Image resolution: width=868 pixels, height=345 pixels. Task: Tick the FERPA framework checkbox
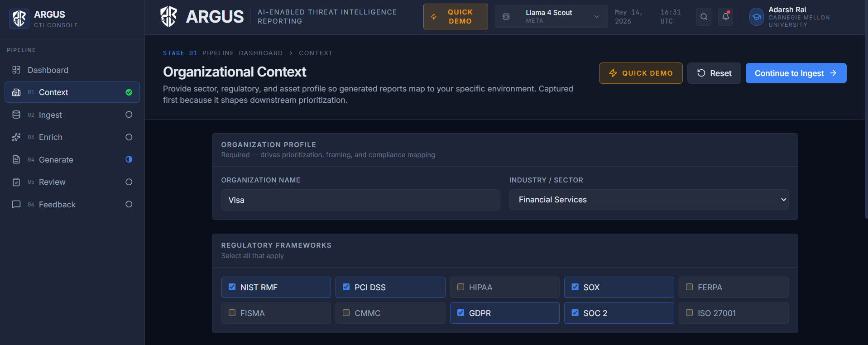[x=690, y=287]
